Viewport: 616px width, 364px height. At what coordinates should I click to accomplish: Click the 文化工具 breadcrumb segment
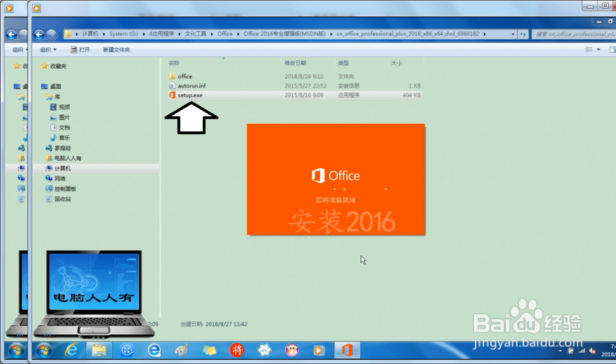click(x=196, y=34)
